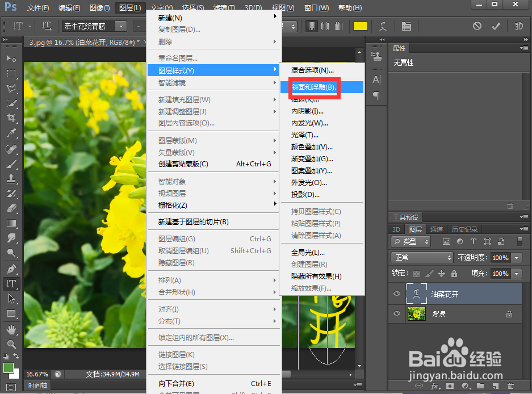Image resolution: width=532 pixels, height=394 pixels.
Task: Toggle visibility of the 背景 layer
Action: [397, 314]
